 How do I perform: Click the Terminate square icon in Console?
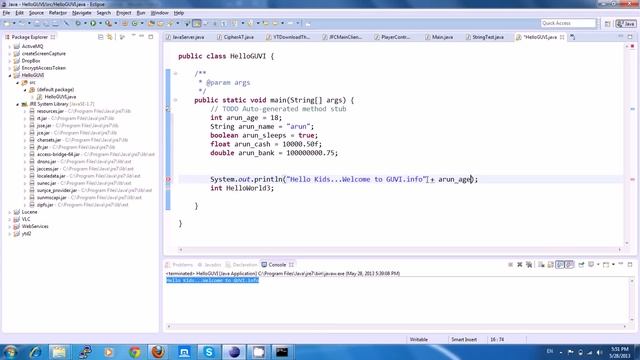510,264
